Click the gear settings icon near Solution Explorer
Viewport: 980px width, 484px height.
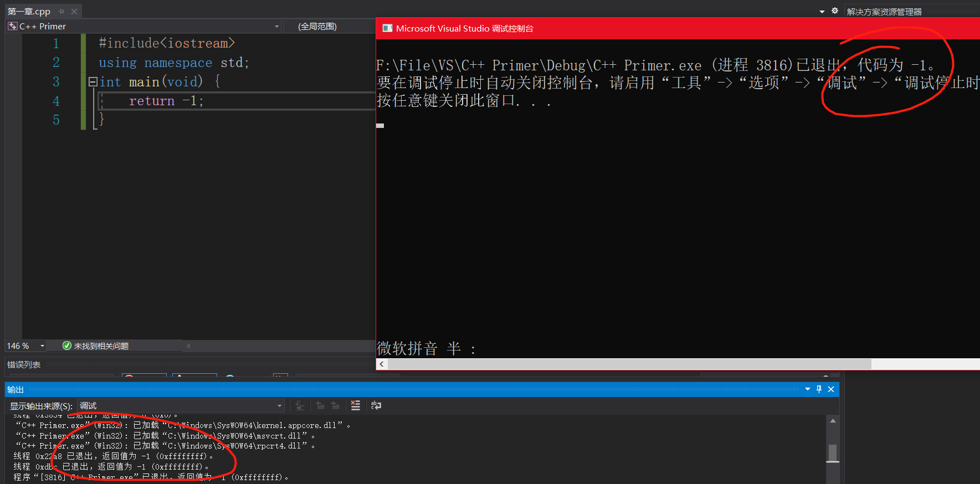point(835,11)
